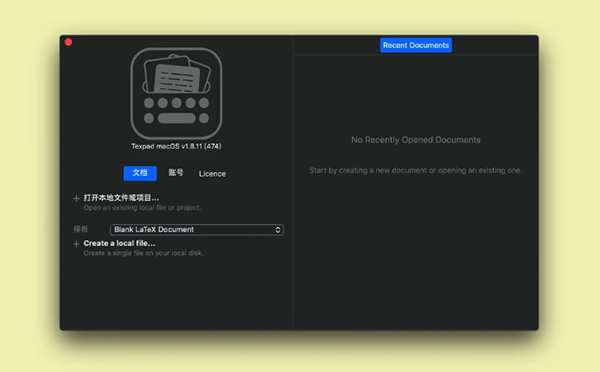This screenshot has width=600, height=372.
Task: Switch to the 账号 tab
Action: (x=176, y=173)
